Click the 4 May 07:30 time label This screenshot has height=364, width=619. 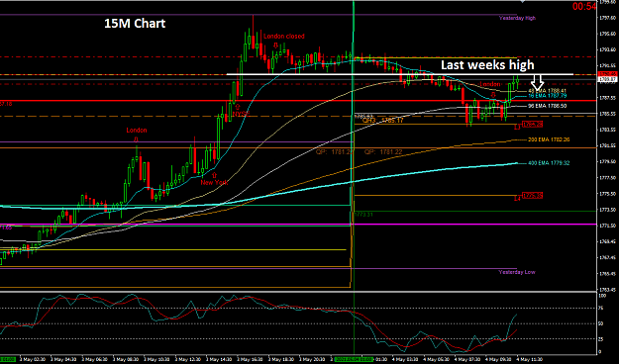(x=467, y=360)
